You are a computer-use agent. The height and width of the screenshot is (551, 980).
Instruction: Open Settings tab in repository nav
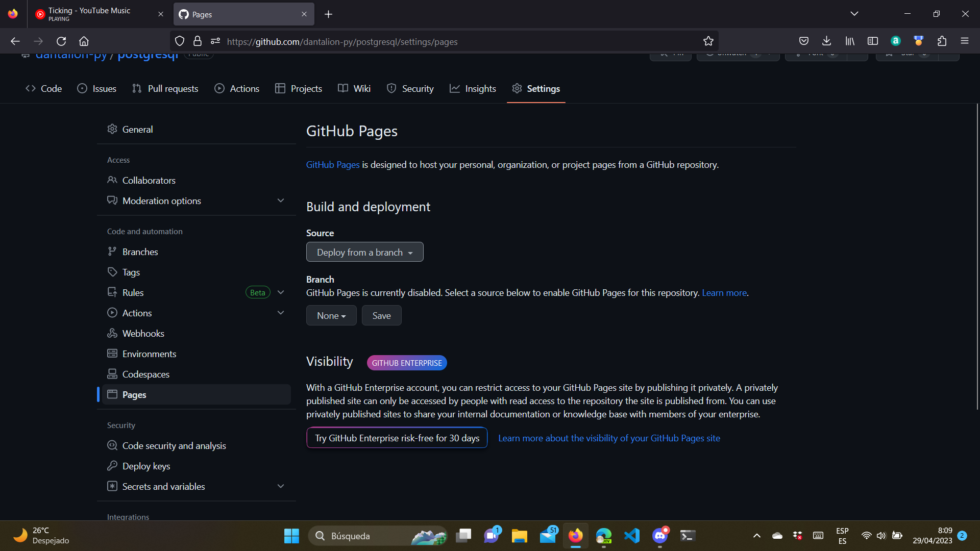point(544,88)
